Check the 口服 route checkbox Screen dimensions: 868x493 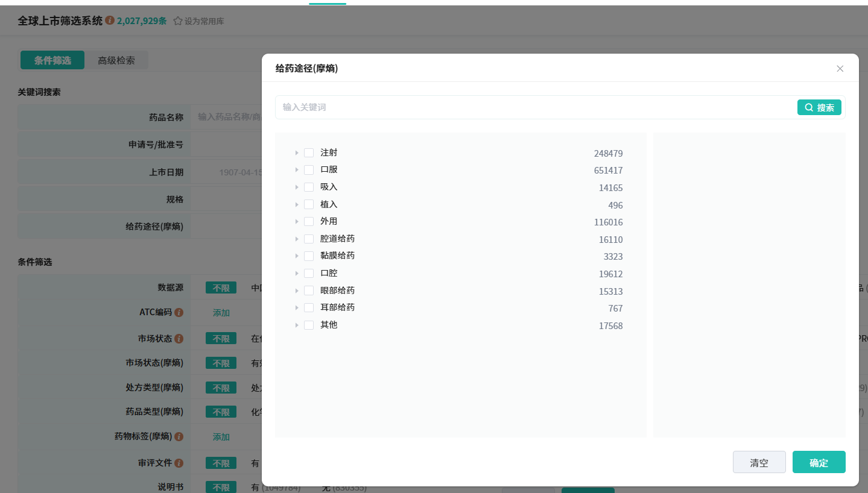[309, 170]
